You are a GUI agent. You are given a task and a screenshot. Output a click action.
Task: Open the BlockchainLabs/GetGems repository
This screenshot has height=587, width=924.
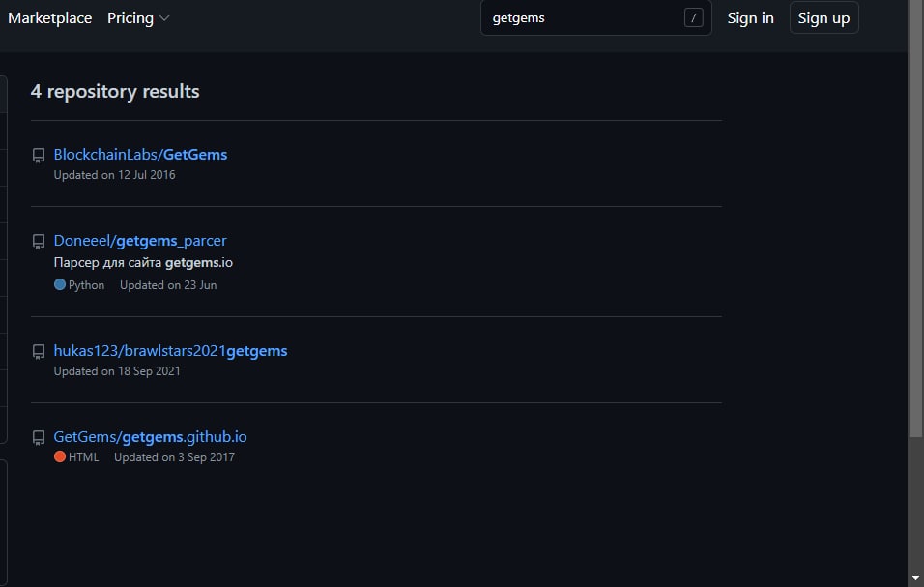[x=140, y=155]
